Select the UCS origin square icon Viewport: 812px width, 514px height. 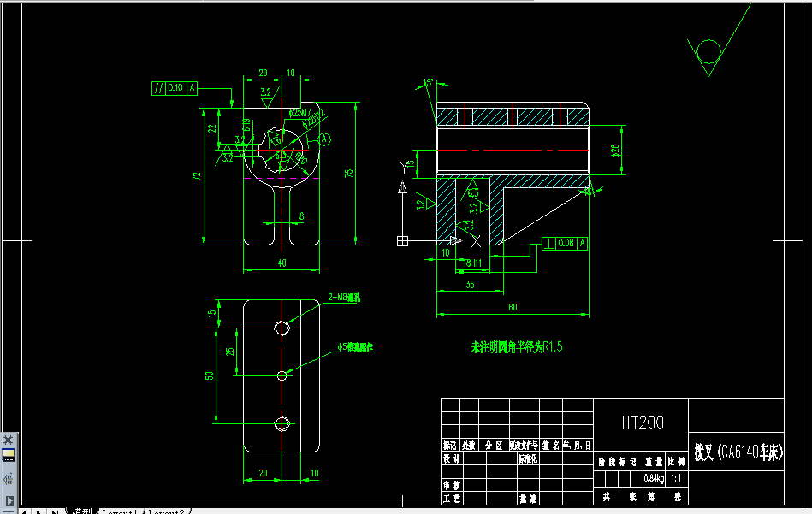402,241
